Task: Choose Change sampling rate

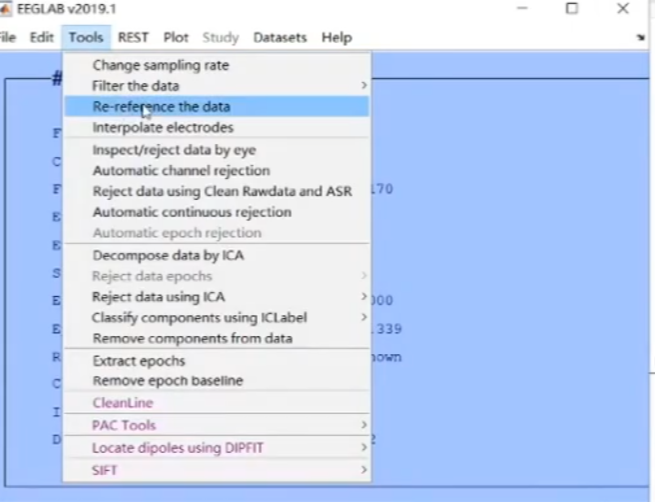Action: pyautogui.click(x=160, y=65)
